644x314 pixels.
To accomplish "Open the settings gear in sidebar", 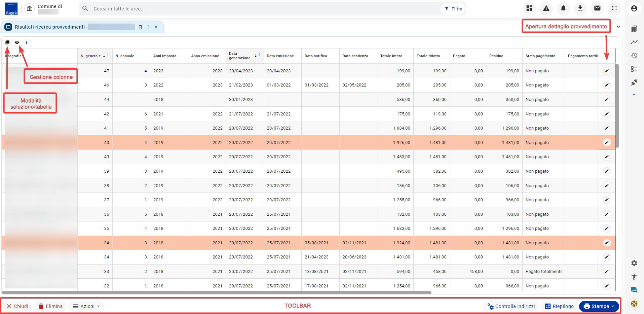I will 634,263.
